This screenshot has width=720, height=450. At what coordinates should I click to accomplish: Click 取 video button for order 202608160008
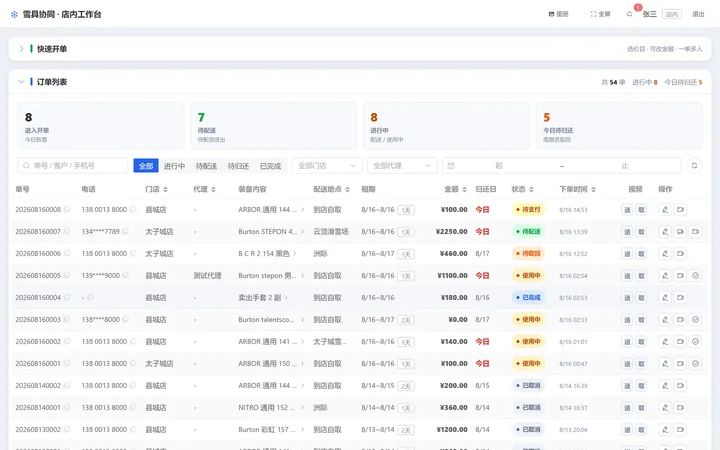[x=641, y=210]
